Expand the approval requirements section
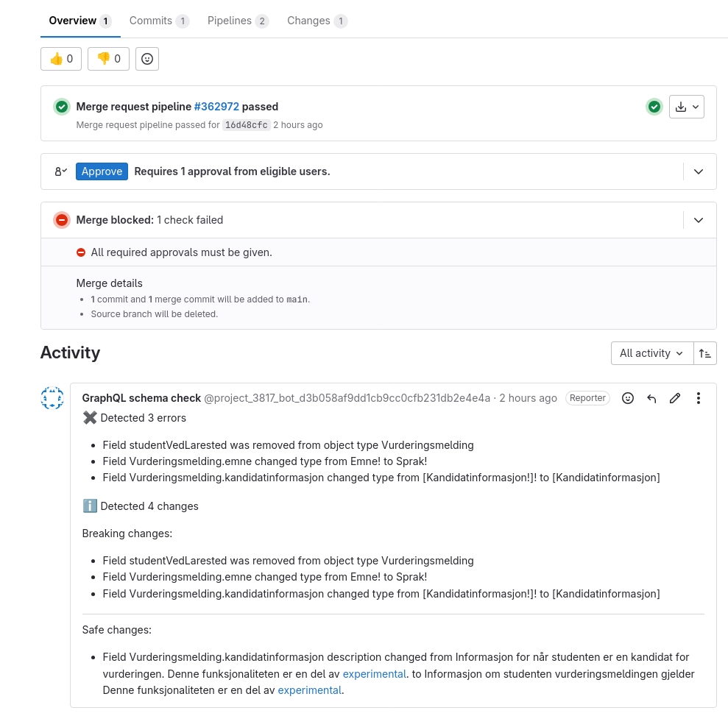 coord(699,171)
